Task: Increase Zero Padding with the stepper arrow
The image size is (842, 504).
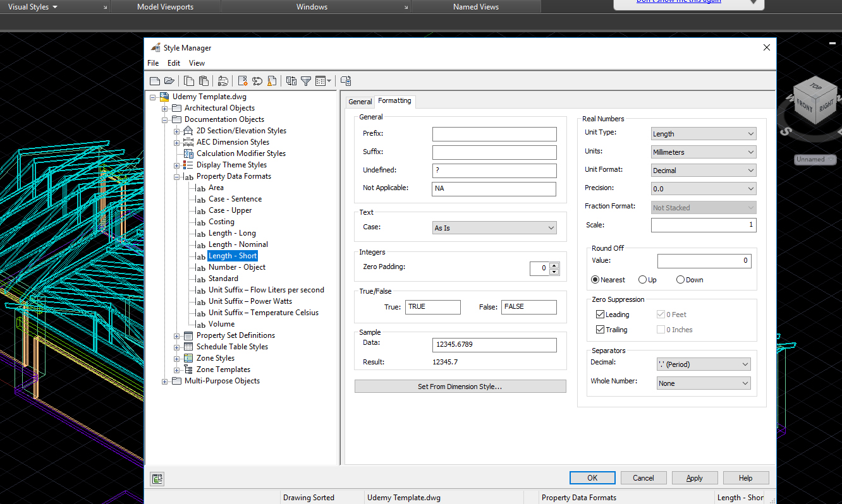Action: click(x=554, y=264)
